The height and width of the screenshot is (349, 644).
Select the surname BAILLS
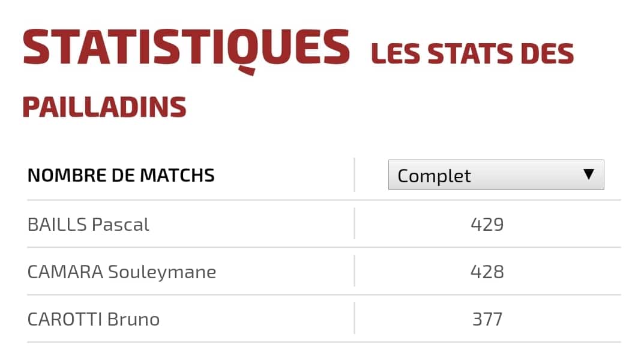(57, 225)
